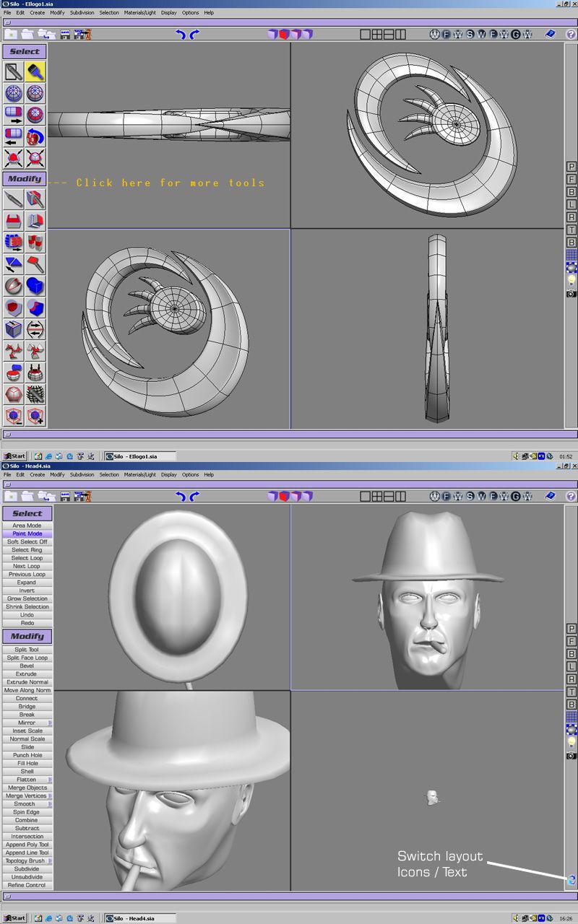Screen dimensions: 578x924
Task: Toggle the P view button in Ellogo1 sidebar
Action: click(571, 166)
